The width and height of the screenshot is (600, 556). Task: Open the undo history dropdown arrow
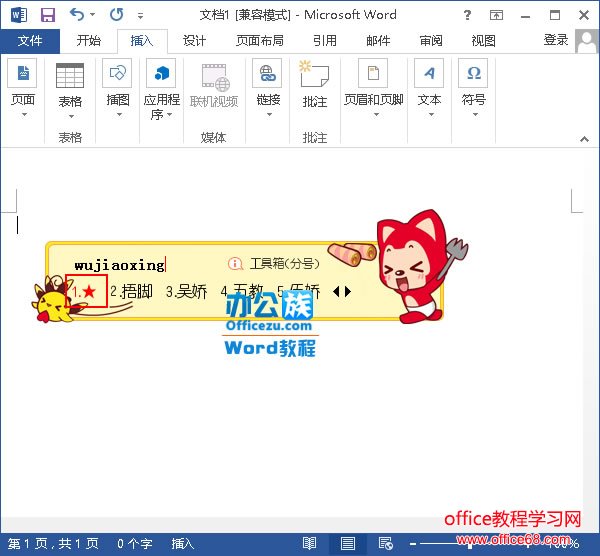[92, 15]
